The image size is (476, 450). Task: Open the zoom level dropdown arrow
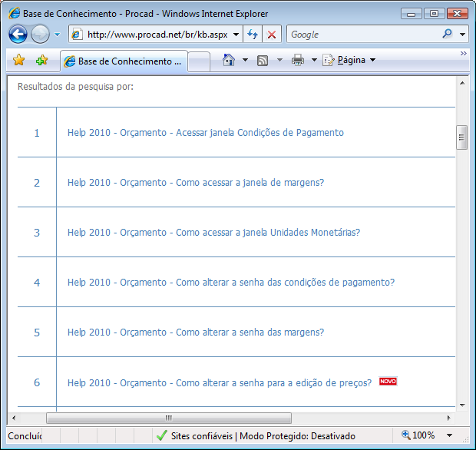click(450, 435)
